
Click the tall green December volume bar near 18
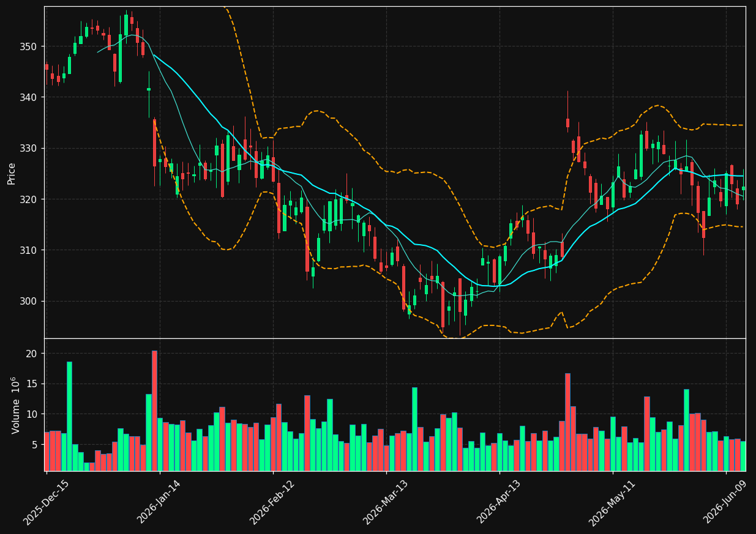pyautogui.click(x=69, y=416)
